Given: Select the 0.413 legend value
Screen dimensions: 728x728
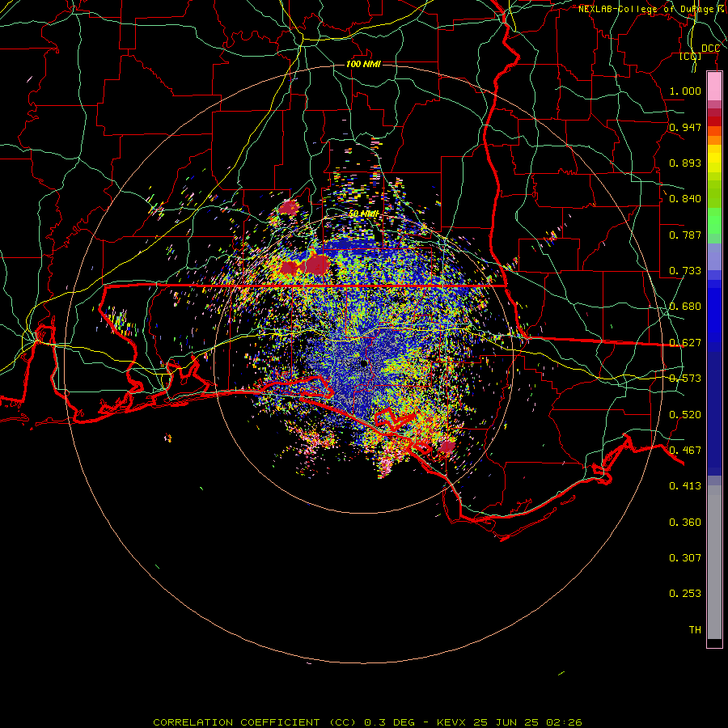Looking at the screenshot, I should point(685,486).
